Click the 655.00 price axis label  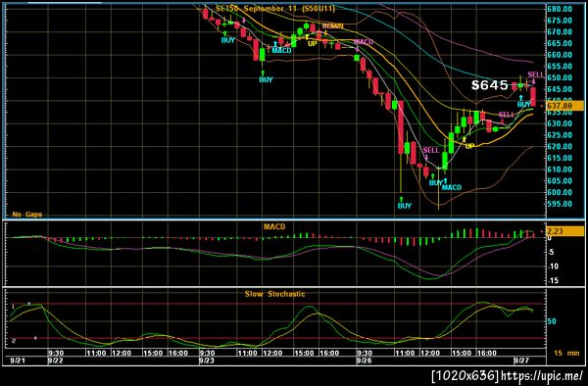560,66
